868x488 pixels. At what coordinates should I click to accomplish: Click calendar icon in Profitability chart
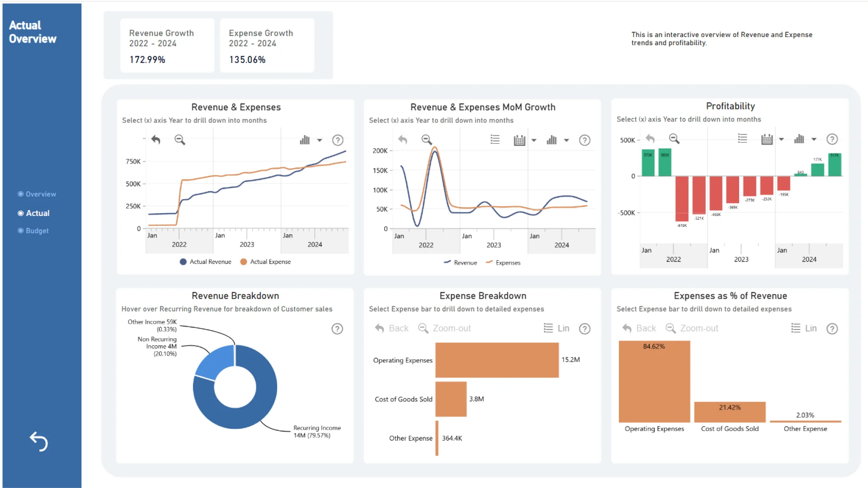(767, 139)
